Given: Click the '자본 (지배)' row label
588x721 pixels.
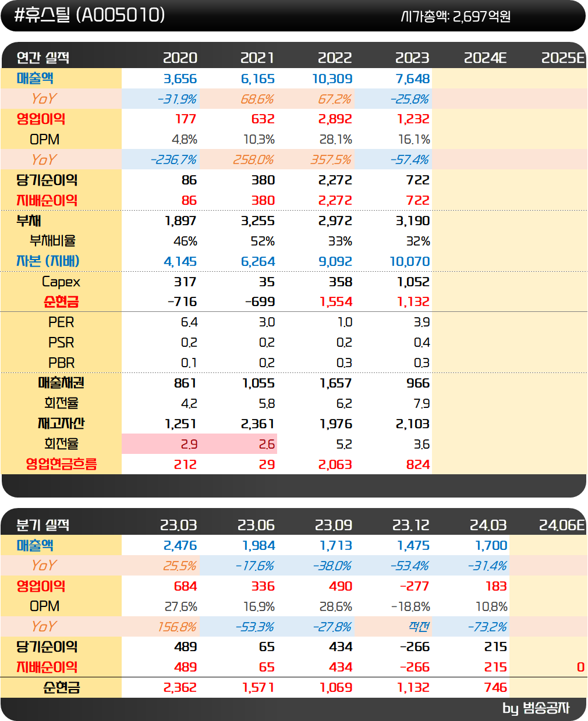Looking at the screenshot, I should 48,261.
